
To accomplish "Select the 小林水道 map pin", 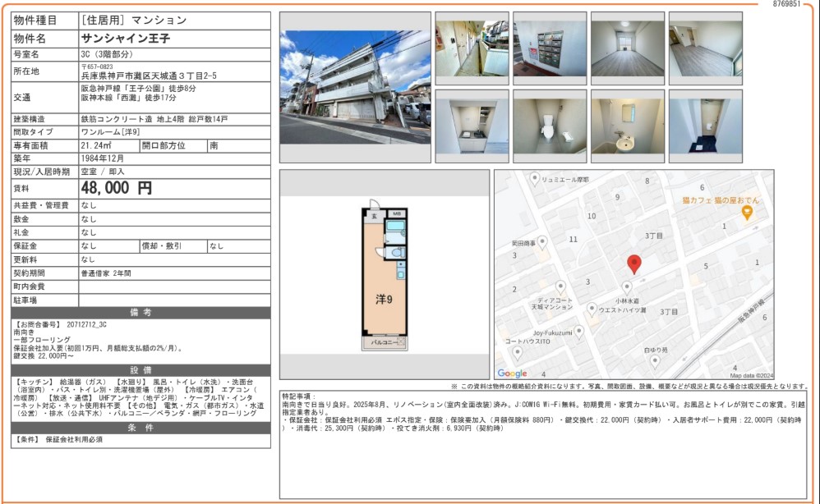I will tap(627, 287).
